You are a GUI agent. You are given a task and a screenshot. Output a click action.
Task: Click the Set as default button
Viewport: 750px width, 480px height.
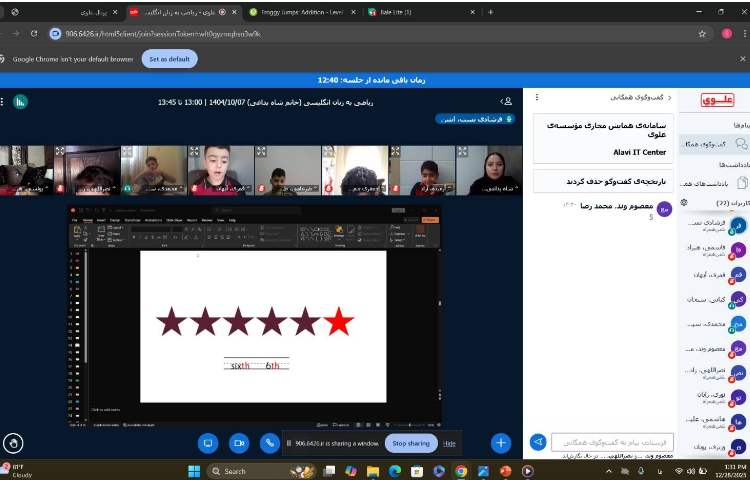169,59
